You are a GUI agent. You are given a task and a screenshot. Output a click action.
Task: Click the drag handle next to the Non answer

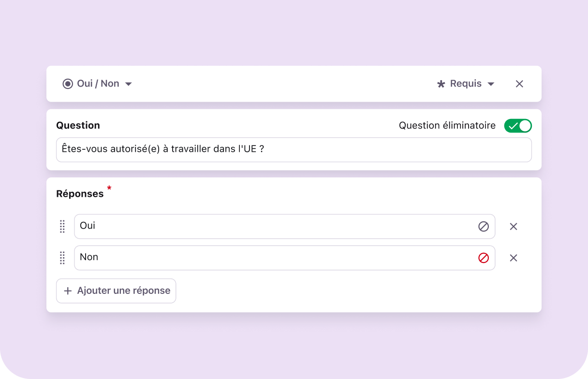[x=62, y=258]
